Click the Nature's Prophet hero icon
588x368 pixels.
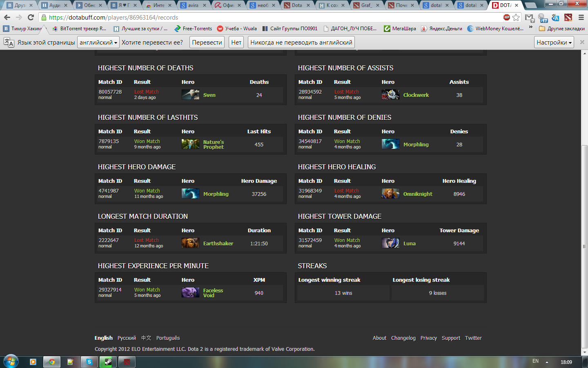[190, 144]
